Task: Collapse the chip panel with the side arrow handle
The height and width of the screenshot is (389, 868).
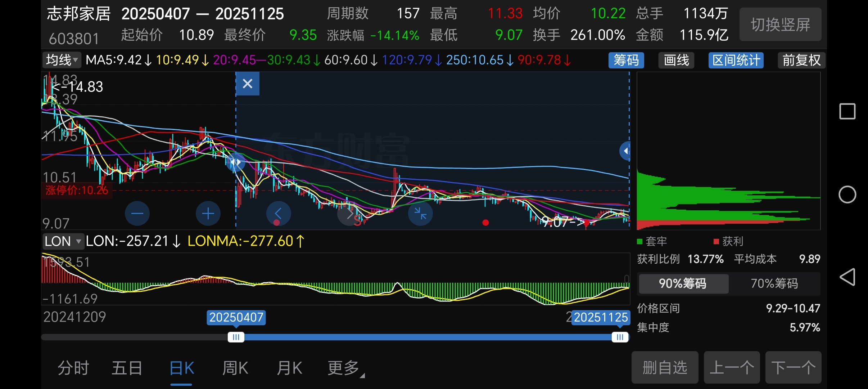Action: pos(625,151)
